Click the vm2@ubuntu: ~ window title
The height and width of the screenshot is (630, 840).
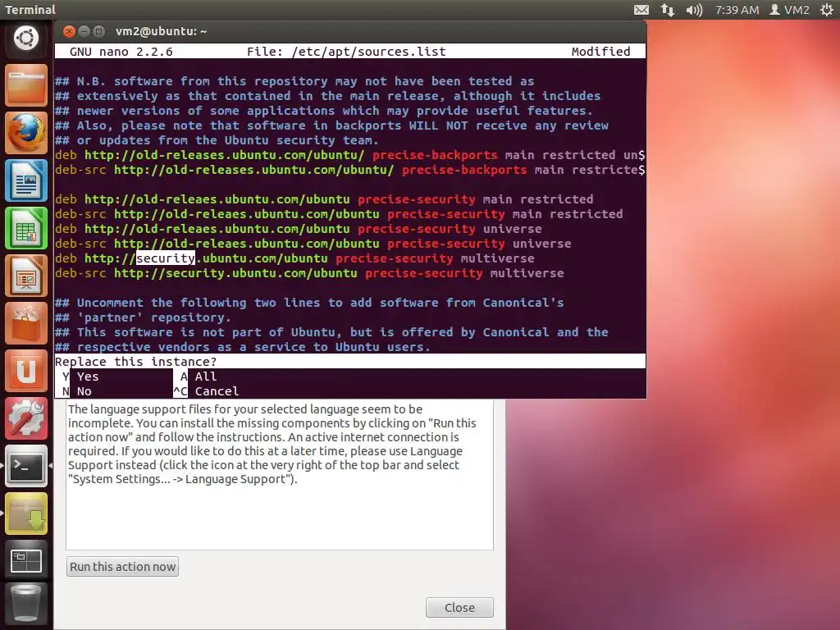pyautogui.click(x=162, y=32)
